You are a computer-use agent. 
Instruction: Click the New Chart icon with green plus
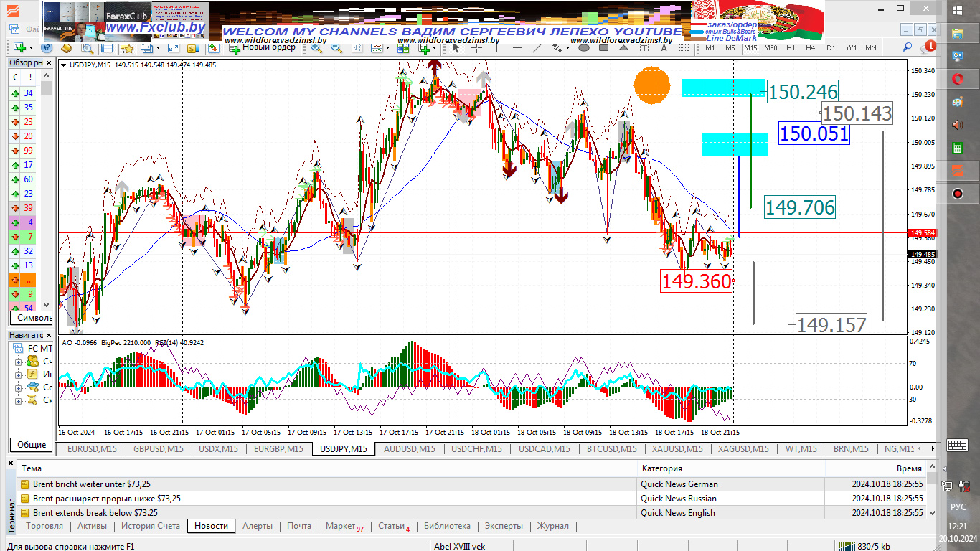[x=19, y=48]
